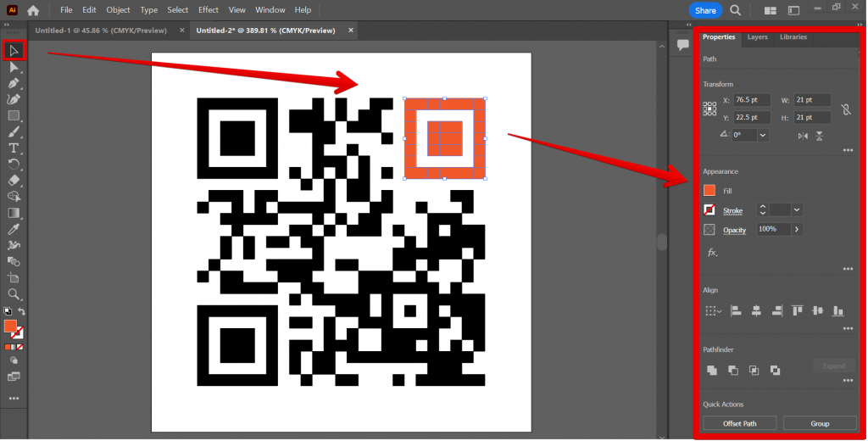Image resolution: width=868 pixels, height=441 pixels.
Task: Click Vertical Align Top icon
Action: coord(797,310)
